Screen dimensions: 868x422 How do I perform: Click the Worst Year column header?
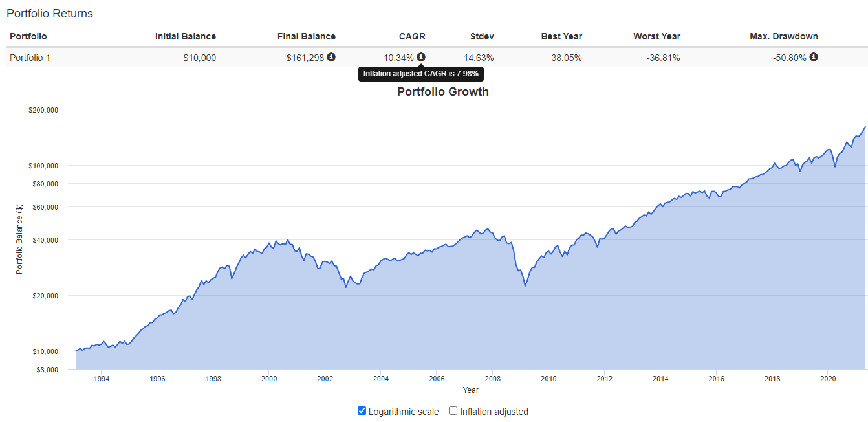coord(656,36)
